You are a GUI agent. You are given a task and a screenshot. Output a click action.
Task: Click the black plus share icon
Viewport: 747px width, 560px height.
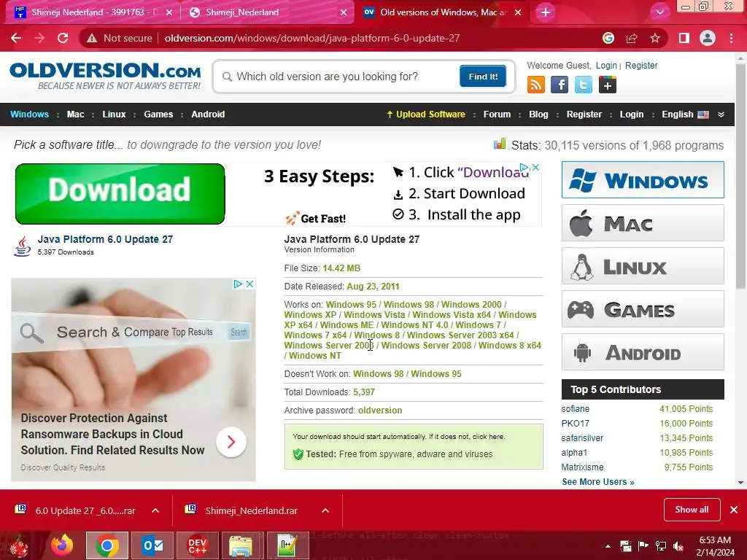point(608,85)
